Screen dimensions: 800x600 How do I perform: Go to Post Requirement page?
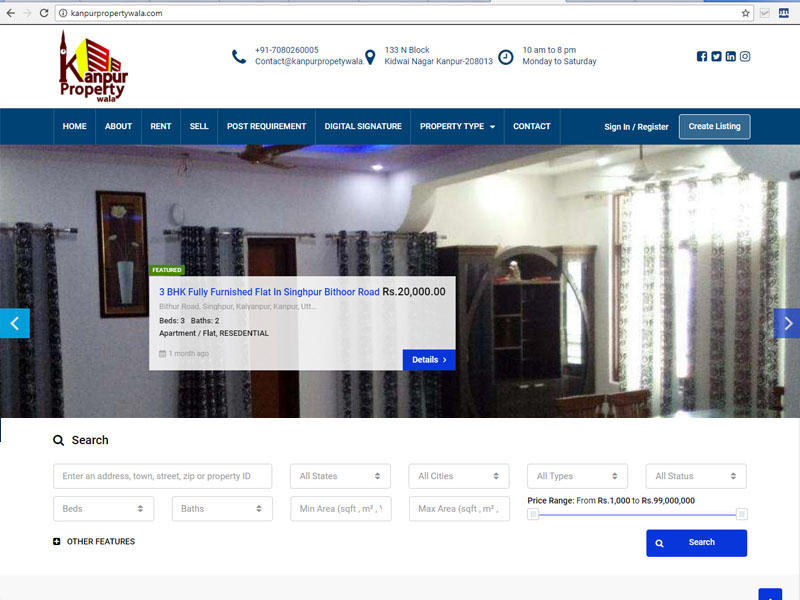point(266,127)
